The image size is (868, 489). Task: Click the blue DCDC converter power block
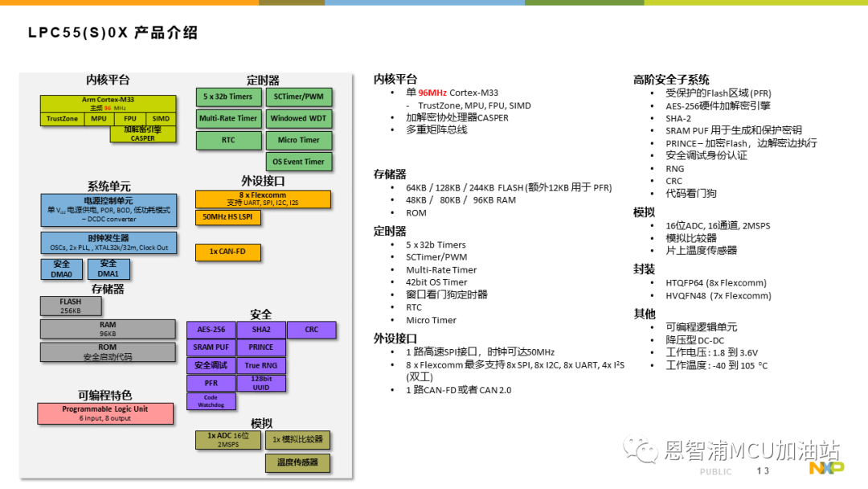[108, 210]
